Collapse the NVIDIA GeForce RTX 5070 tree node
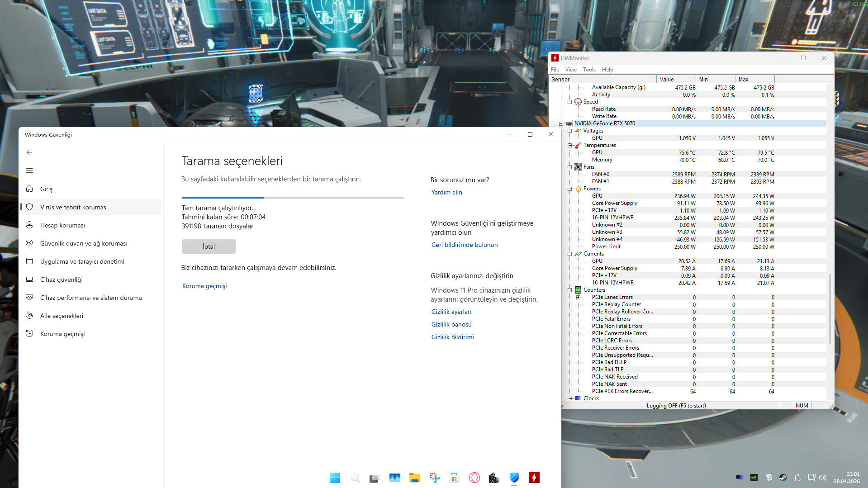 click(561, 123)
